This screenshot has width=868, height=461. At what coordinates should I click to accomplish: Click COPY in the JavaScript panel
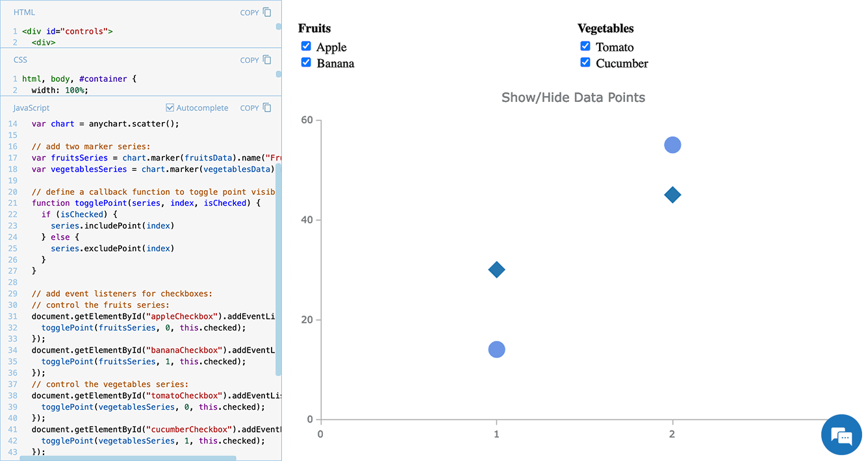pos(250,107)
